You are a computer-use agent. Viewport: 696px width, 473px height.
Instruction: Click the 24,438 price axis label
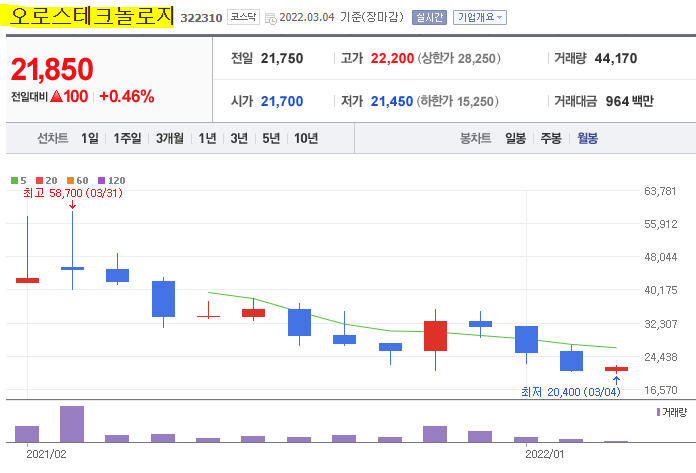point(660,357)
